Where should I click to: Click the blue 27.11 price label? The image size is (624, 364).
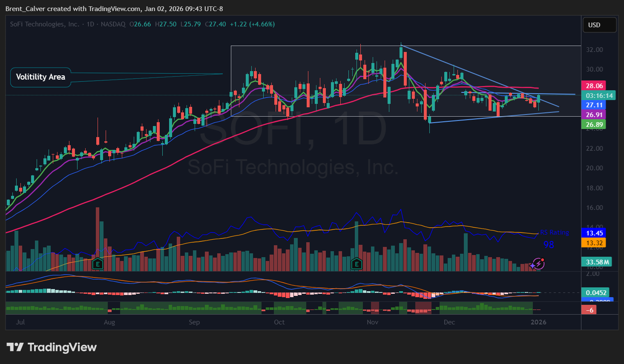594,105
